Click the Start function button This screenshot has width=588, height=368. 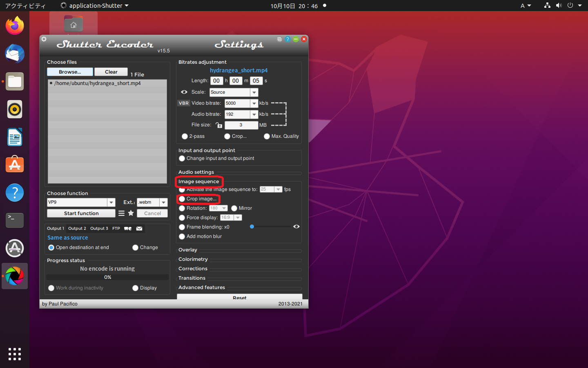coord(81,213)
